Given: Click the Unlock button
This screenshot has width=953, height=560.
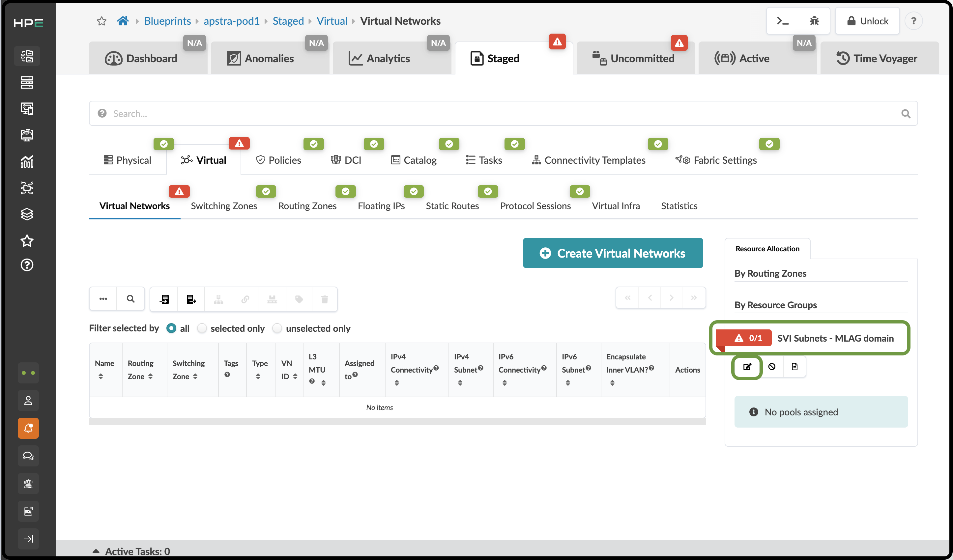Looking at the screenshot, I should [867, 21].
